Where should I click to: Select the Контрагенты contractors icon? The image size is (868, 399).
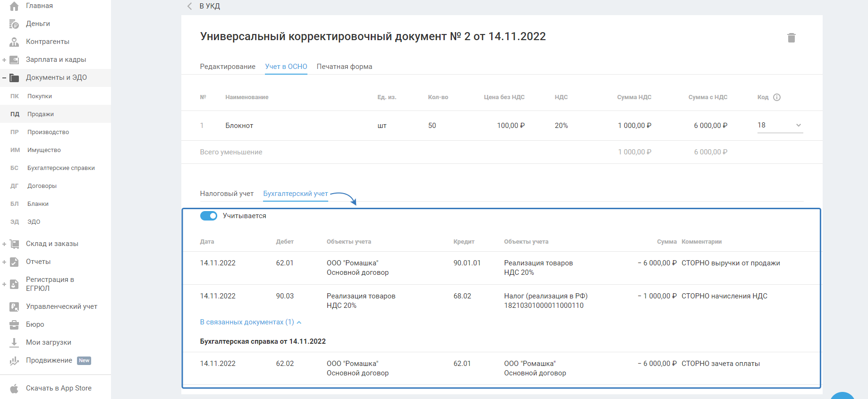[14, 42]
